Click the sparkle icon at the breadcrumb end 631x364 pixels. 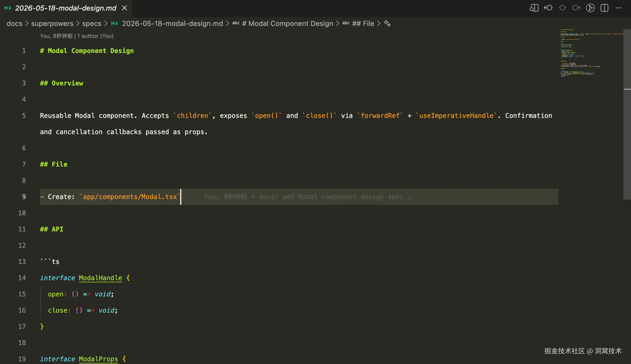click(x=387, y=24)
